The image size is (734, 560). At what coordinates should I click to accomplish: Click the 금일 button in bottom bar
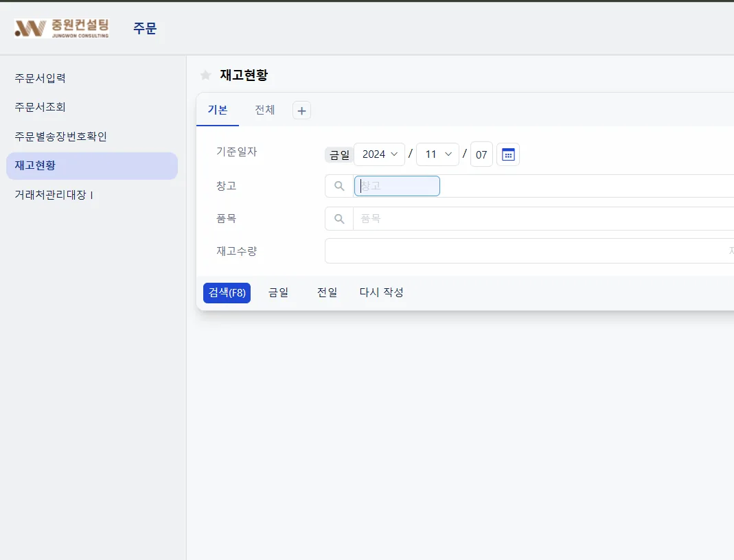(x=278, y=293)
